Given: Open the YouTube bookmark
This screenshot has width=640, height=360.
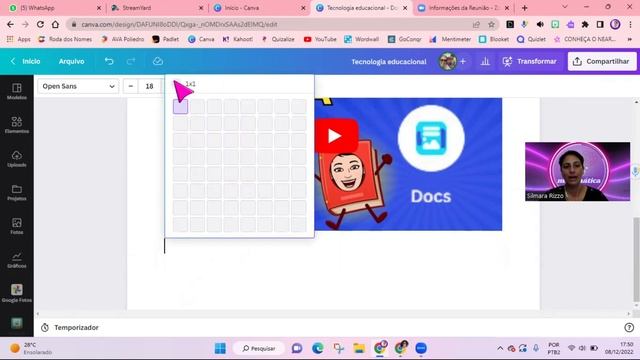Looking at the screenshot, I should coord(320,39).
